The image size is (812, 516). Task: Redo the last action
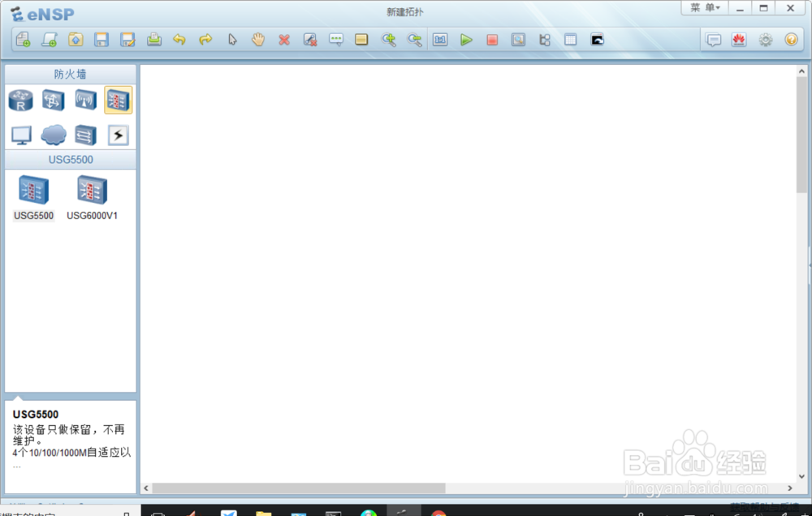click(x=205, y=40)
